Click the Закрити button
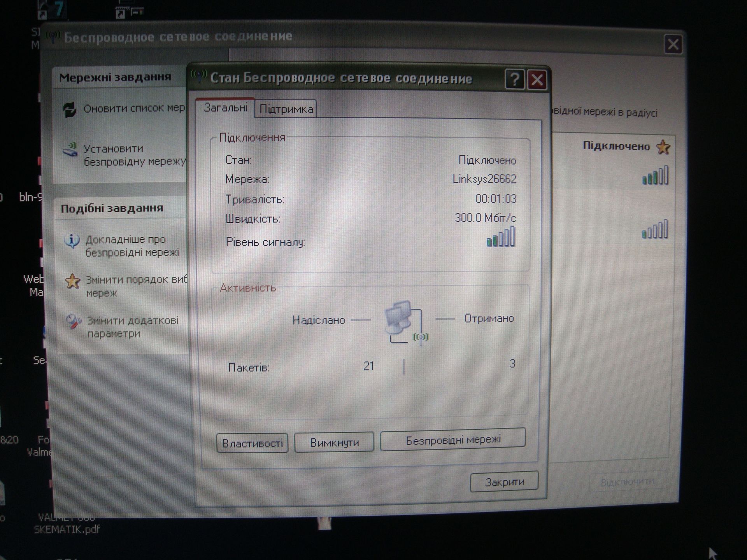The image size is (747, 560). click(x=504, y=482)
